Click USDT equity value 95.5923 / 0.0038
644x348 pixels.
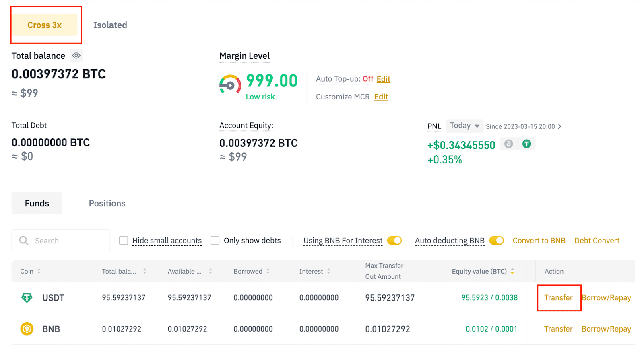[489, 298]
